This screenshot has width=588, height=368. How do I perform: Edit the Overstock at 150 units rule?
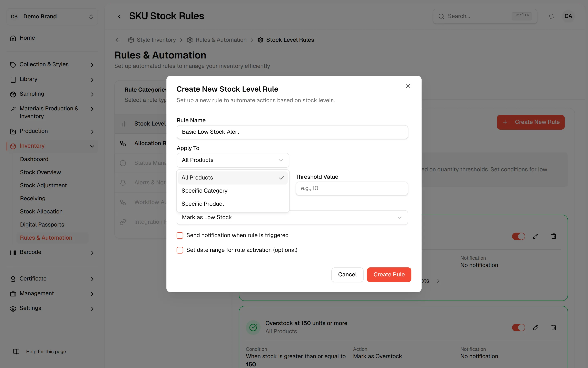pos(536,327)
